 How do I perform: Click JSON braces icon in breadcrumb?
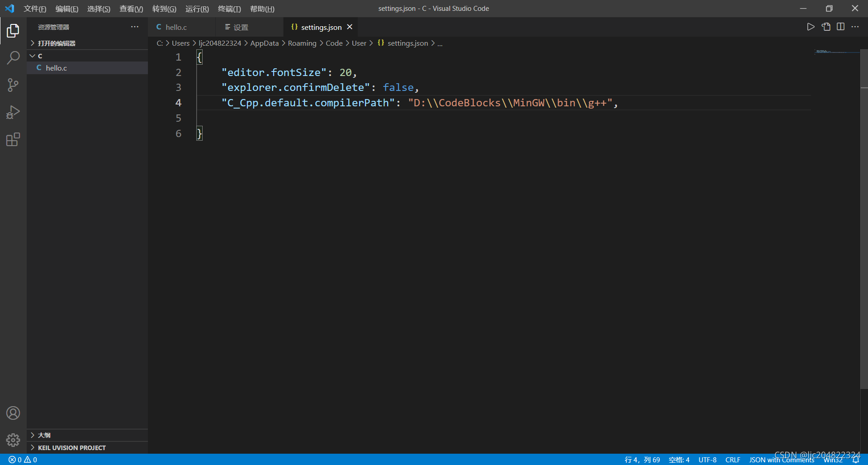click(381, 43)
